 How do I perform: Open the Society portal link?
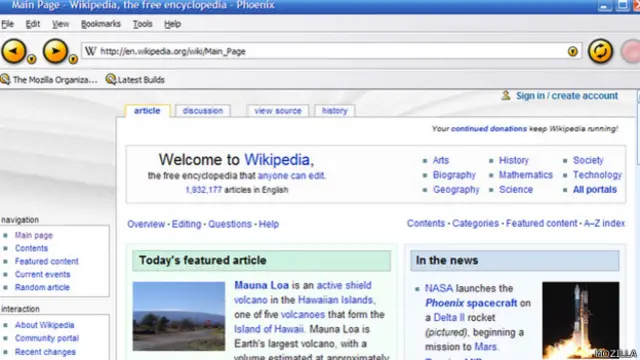click(588, 160)
